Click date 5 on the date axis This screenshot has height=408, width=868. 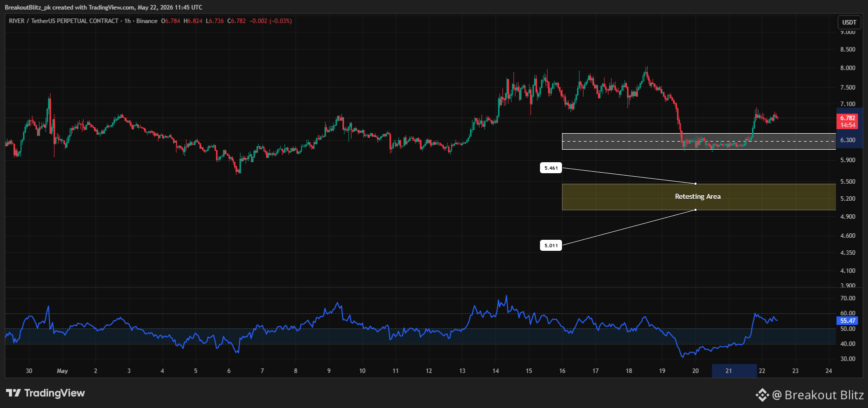click(x=195, y=371)
